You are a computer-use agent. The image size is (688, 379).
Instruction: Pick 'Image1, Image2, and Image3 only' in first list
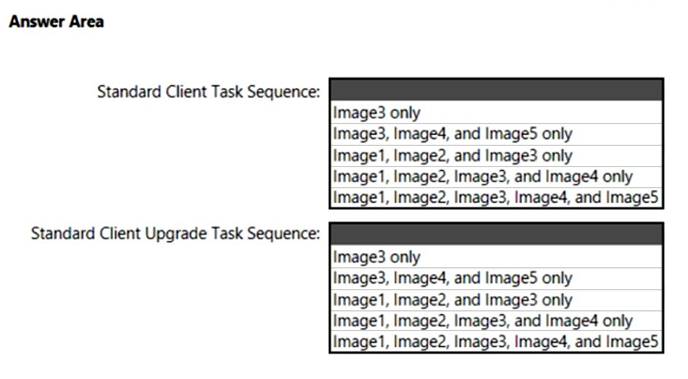coord(496,156)
